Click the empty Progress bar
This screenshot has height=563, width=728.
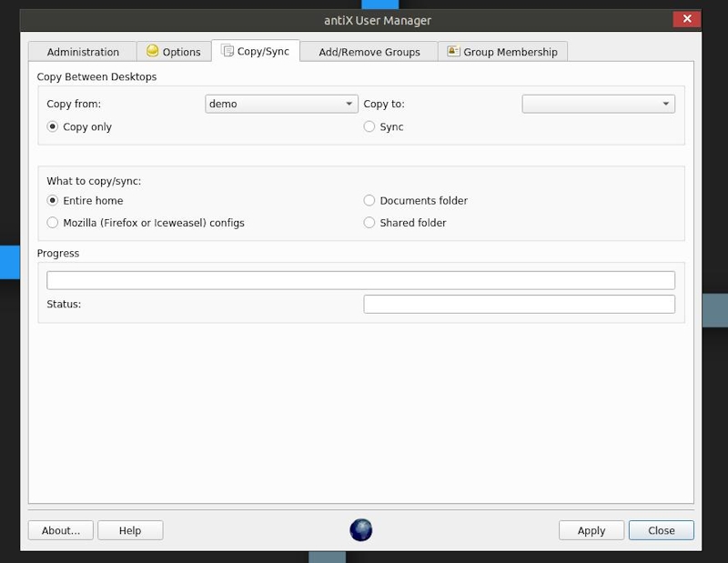tap(360, 280)
